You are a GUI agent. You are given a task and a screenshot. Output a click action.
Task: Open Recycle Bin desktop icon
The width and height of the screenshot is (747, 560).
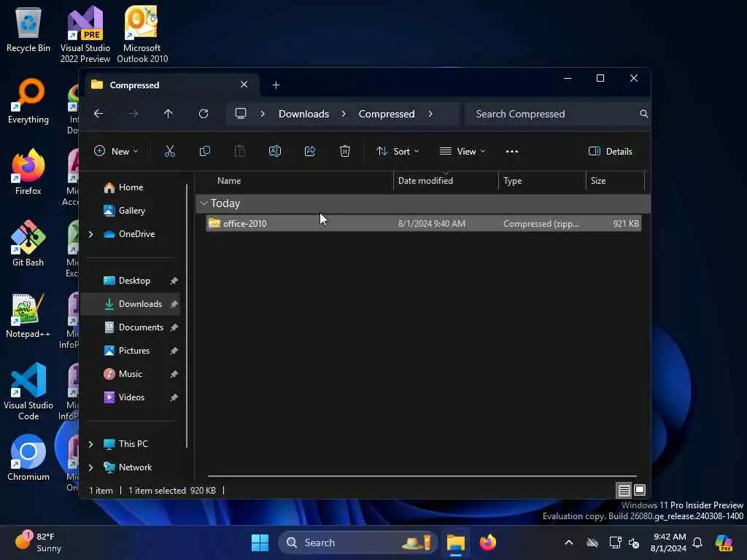pos(28,29)
